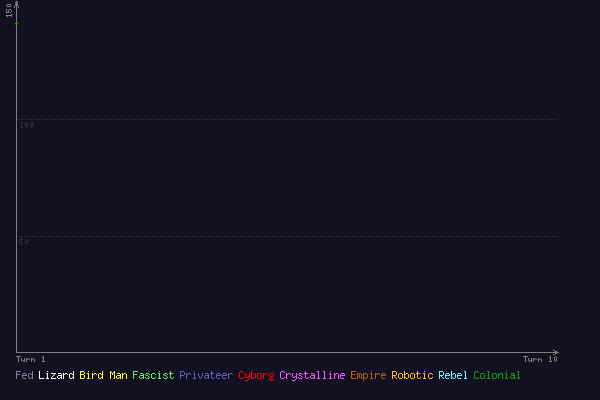Select the orange Robotic legend entry
This screenshot has width=600, height=400.
coord(412,376)
